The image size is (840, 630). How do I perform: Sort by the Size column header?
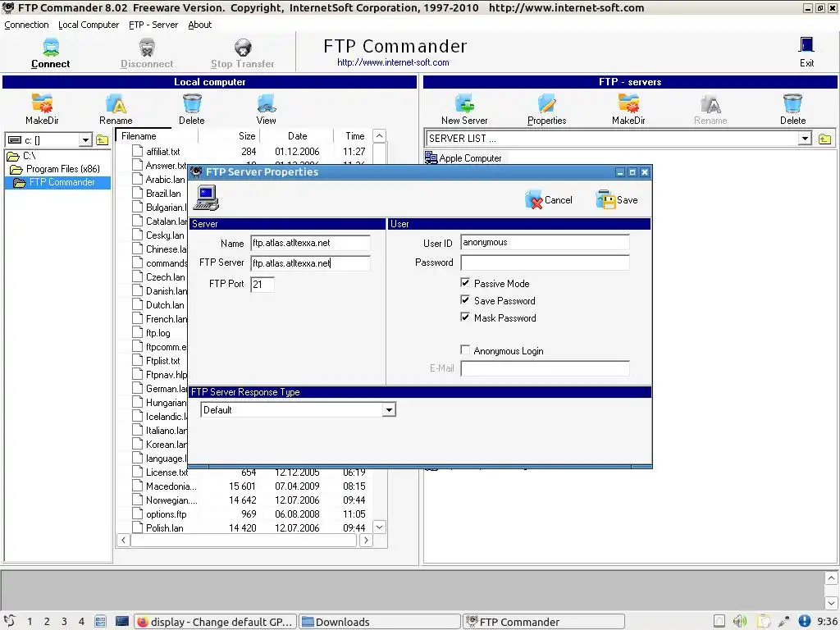pyautogui.click(x=230, y=136)
